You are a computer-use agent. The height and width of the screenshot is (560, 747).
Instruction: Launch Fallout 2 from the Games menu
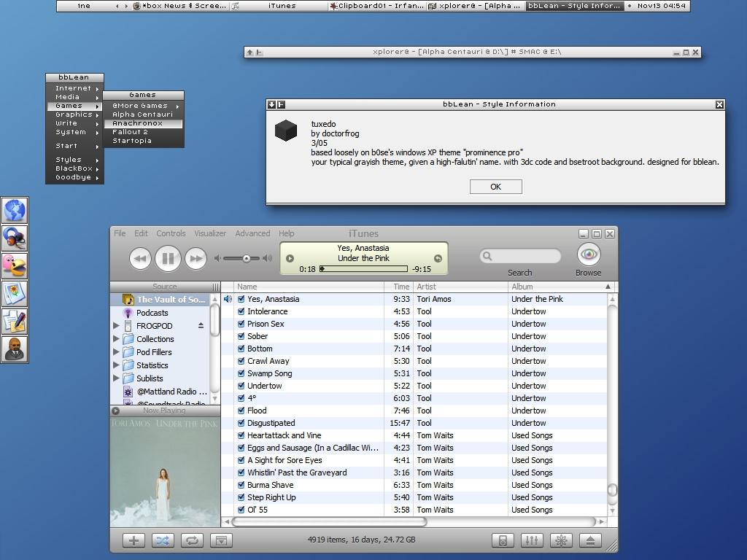[x=144, y=132]
